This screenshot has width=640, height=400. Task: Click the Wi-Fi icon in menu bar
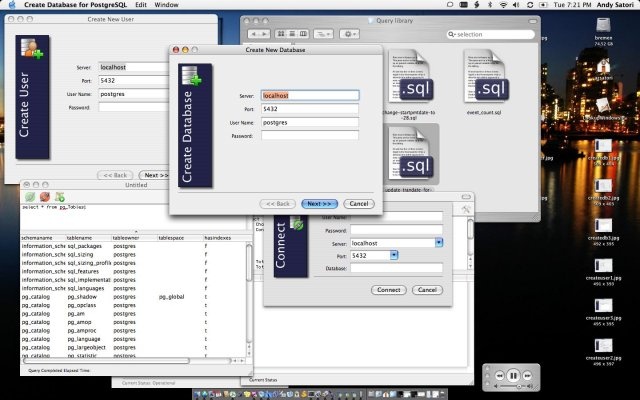tap(502, 5)
